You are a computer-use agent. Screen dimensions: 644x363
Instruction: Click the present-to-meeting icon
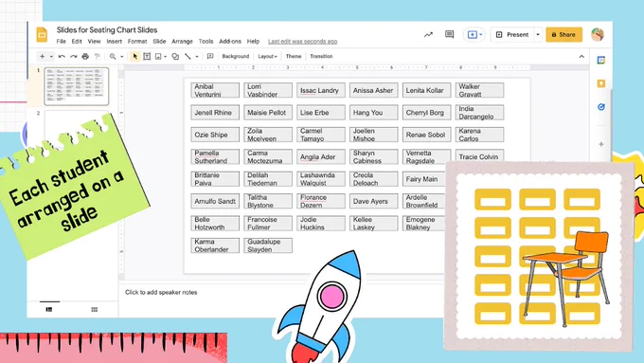[472, 34]
